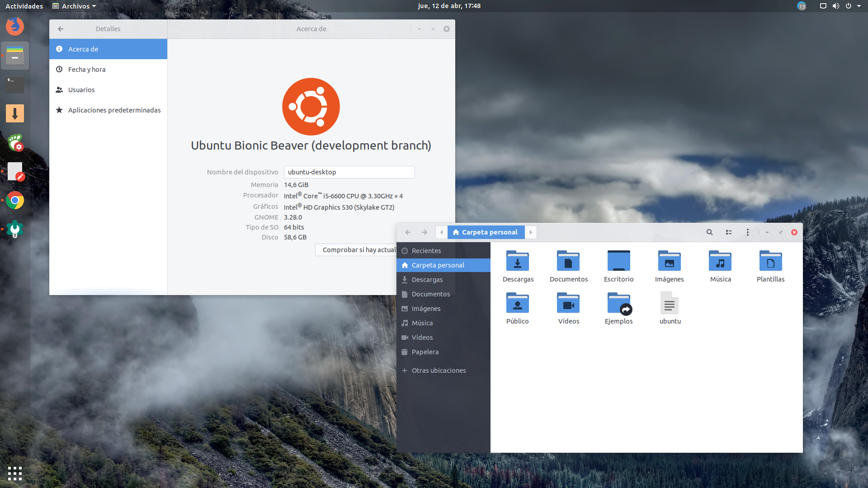The width and height of the screenshot is (868, 488).
Task: Open the Archivos application menu
Action: click(x=74, y=6)
